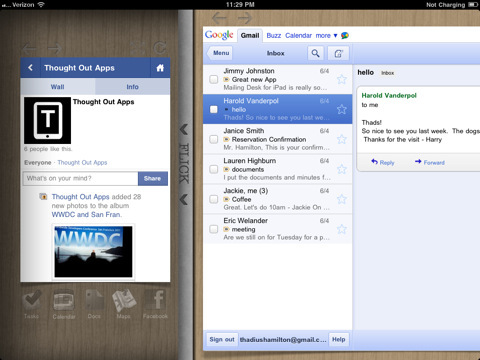Viewport: 480px width, 360px height.
Task: Click upper flick chevron on divider
Action: click(184, 129)
